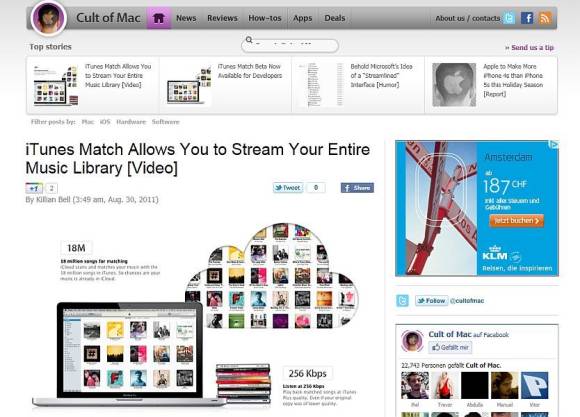Screen dimensions: 580x417
Task: Click the search input field
Action: 290,46
